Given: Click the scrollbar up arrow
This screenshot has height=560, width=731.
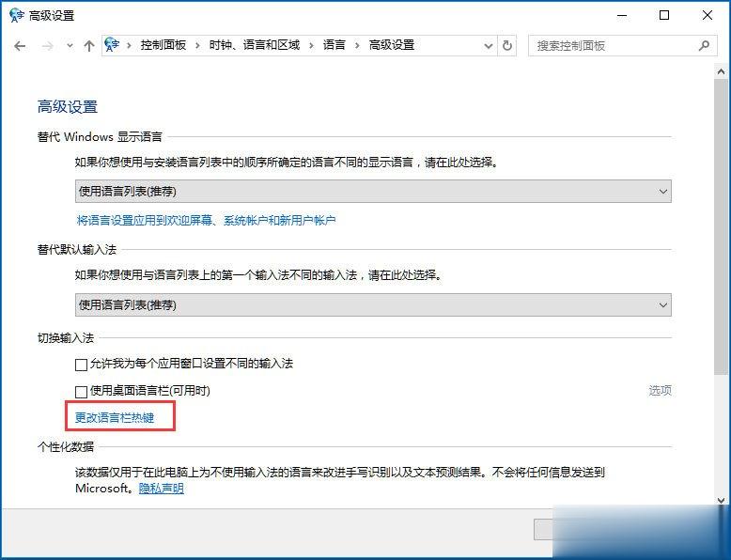Looking at the screenshot, I should tap(721, 71).
